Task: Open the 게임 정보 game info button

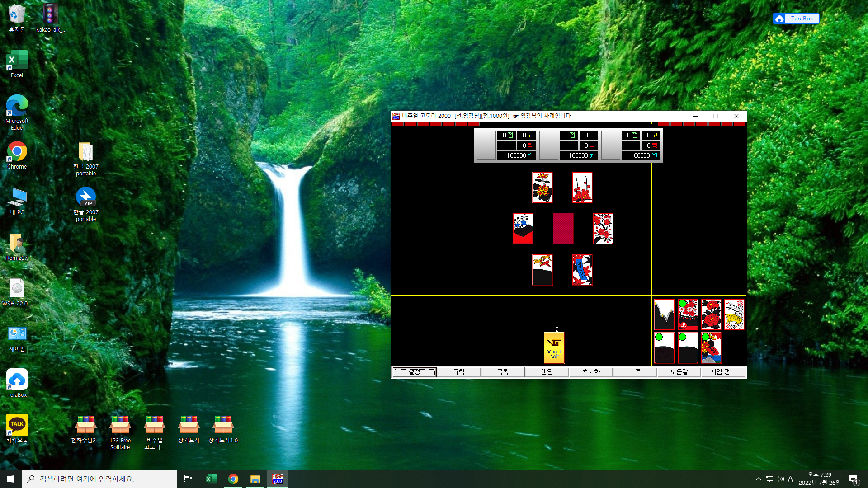Action: coord(723,372)
